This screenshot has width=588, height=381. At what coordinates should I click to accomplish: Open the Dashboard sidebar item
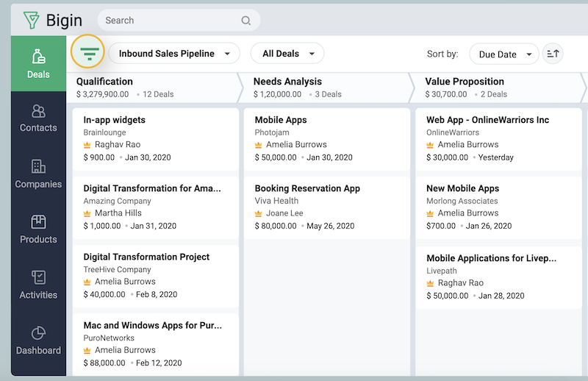pos(38,341)
